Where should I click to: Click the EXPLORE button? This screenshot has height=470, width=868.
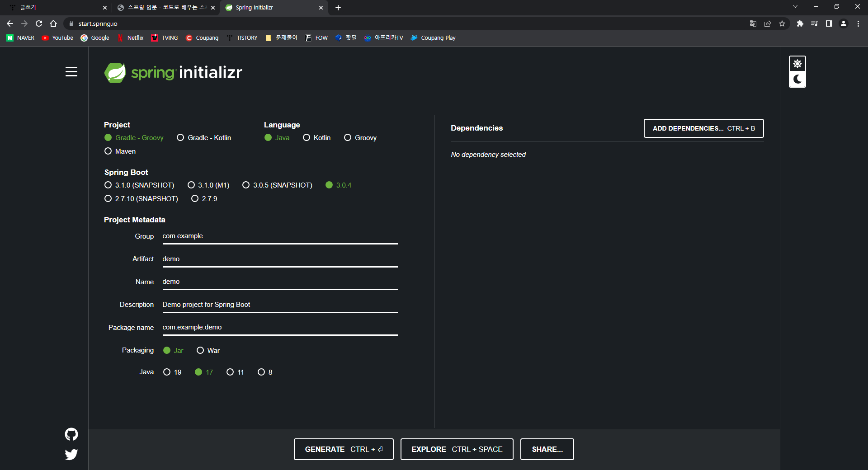point(457,449)
